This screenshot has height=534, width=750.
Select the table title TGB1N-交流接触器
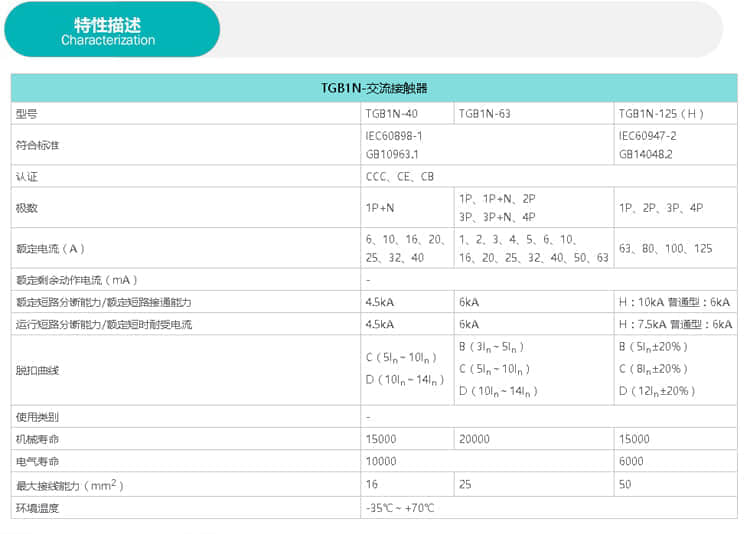pos(374,89)
